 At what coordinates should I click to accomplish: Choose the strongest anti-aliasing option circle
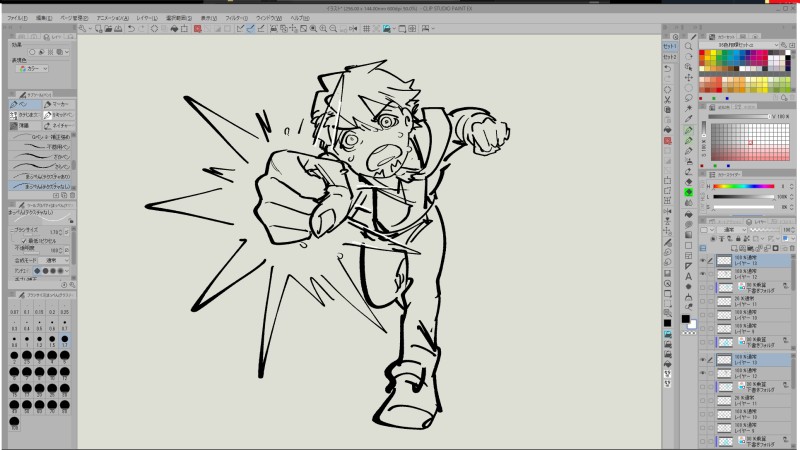pyautogui.click(x=60, y=271)
